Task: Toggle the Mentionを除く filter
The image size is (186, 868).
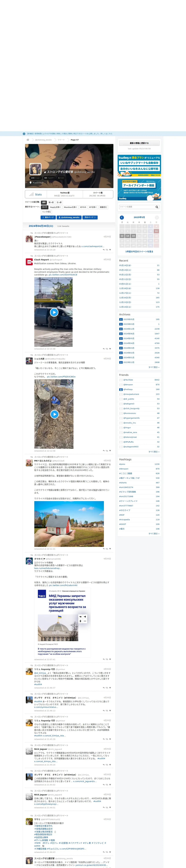Action: (x=70, y=207)
